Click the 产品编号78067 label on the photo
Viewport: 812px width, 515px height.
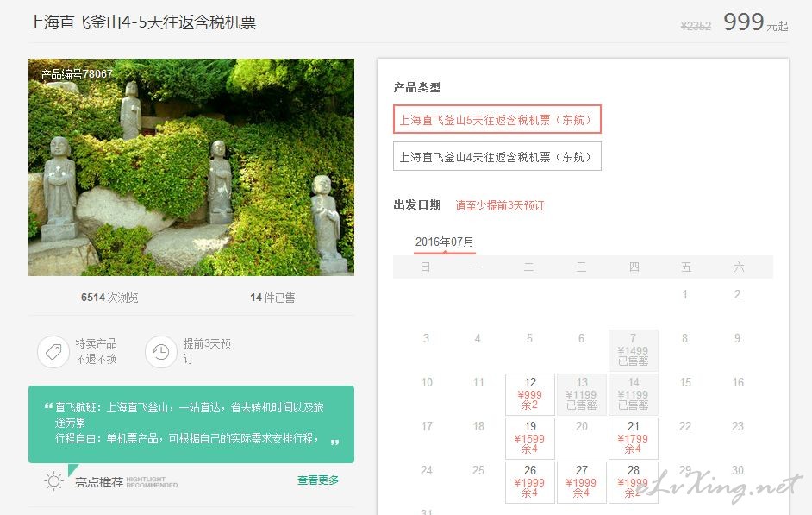(x=77, y=74)
